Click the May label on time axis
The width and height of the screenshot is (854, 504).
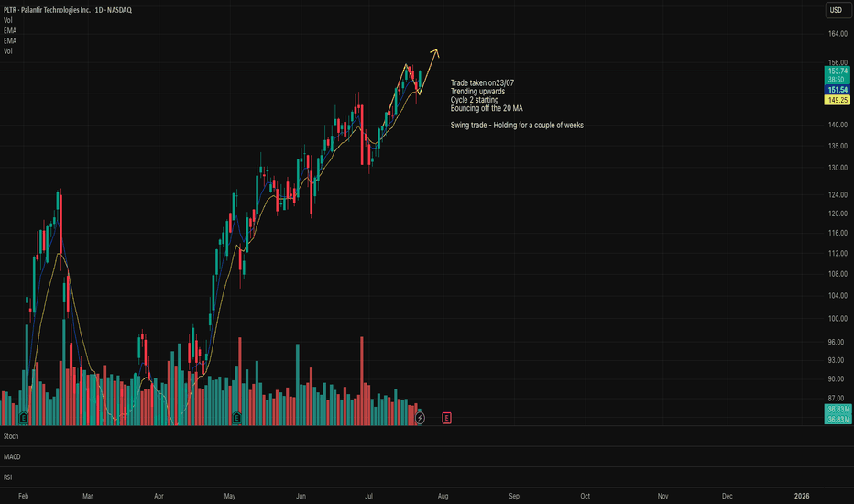[x=230, y=497]
